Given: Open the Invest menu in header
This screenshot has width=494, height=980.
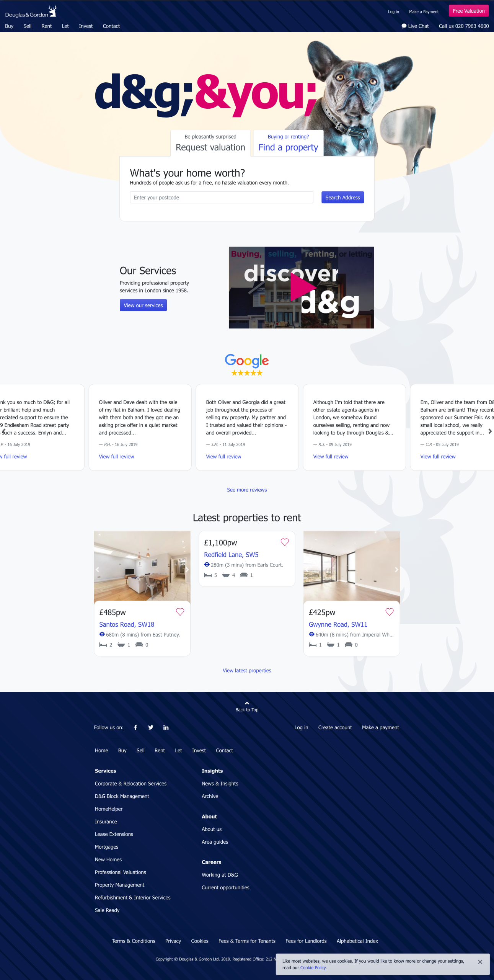Looking at the screenshot, I should point(86,26).
